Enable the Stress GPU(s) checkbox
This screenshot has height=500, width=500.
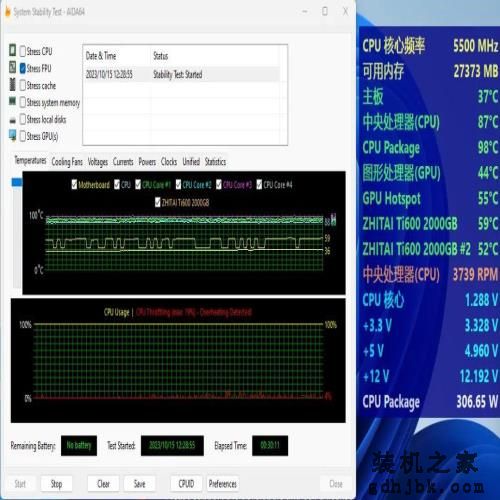click(23, 136)
